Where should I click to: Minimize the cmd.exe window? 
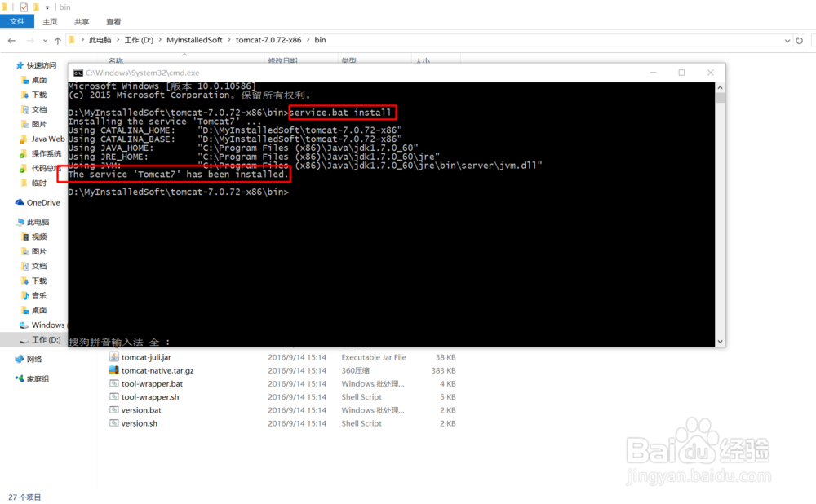[x=653, y=73]
